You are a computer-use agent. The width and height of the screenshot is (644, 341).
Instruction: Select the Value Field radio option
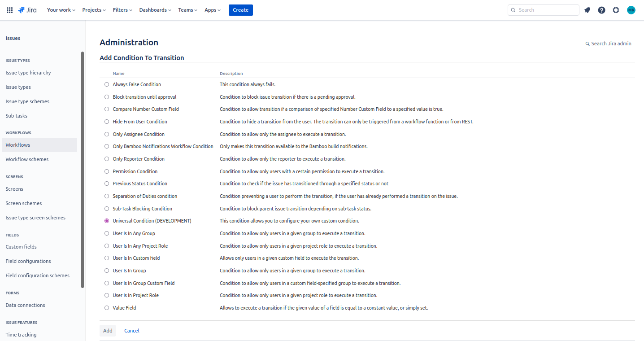(107, 308)
